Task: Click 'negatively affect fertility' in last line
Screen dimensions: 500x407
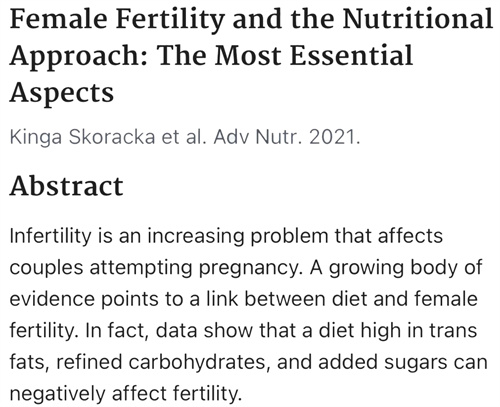Action: [124, 394]
